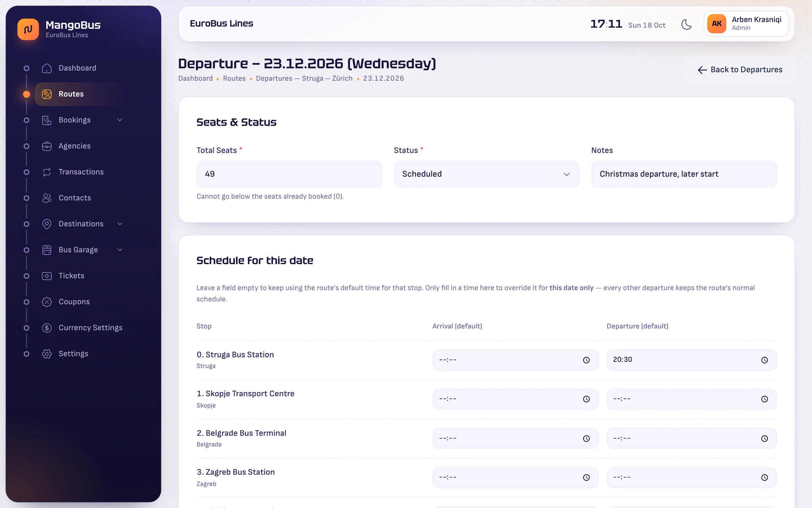The height and width of the screenshot is (508, 812).
Task: Go Back to Departures
Action: pyautogui.click(x=740, y=70)
